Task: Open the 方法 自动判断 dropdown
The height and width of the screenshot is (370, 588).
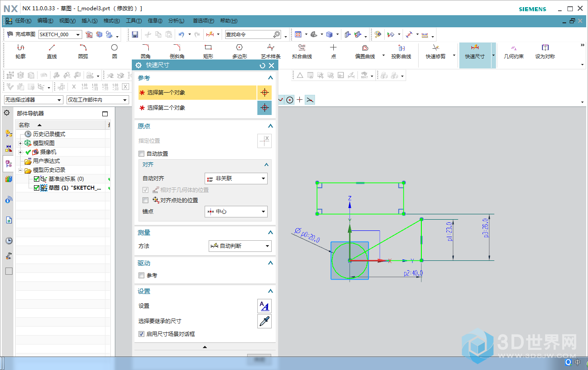Action: pos(240,246)
